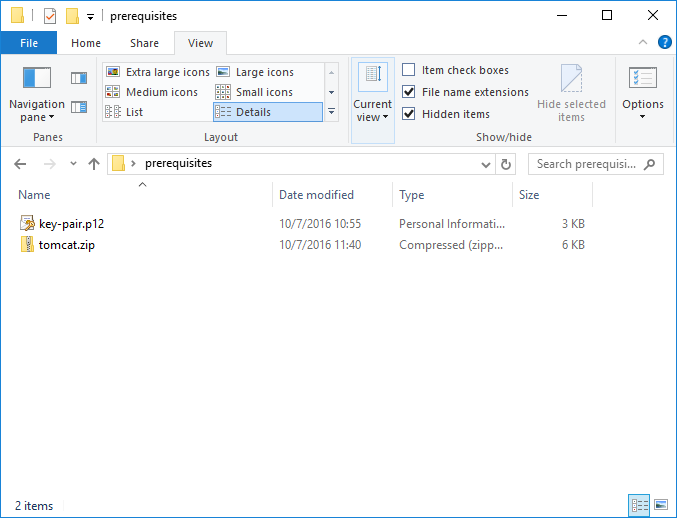
Task: Uncheck File name extensions
Action: coord(409,92)
